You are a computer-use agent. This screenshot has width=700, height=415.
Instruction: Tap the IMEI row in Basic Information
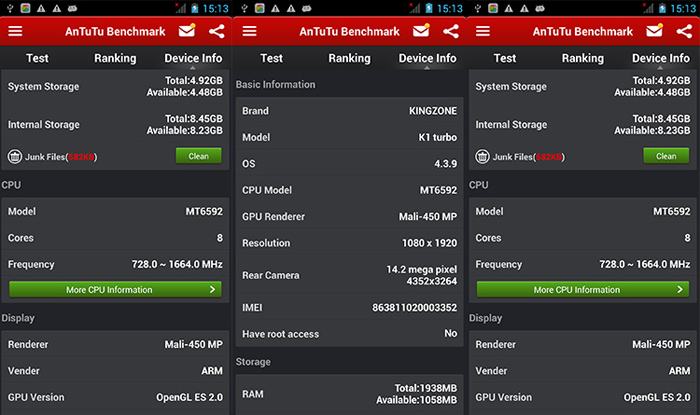point(349,308)
